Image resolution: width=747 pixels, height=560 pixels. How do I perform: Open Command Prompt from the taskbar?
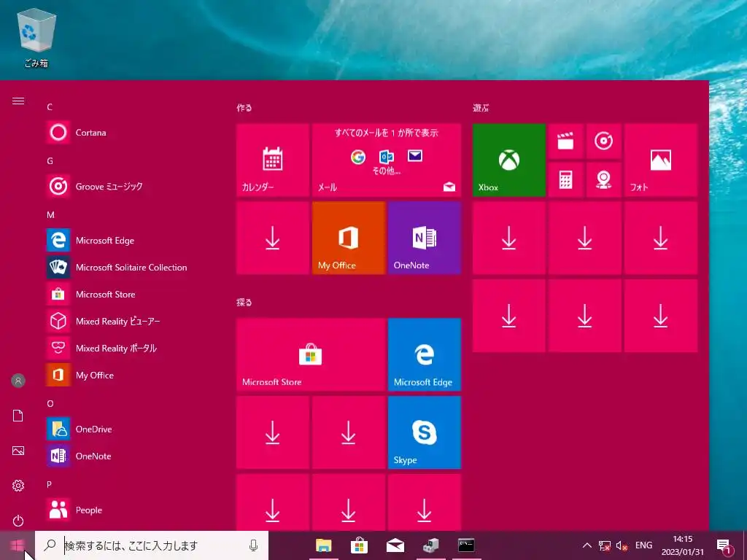pyautogui.click(x=466, y=545)
